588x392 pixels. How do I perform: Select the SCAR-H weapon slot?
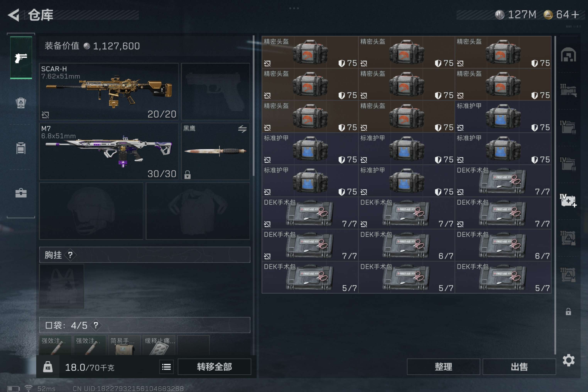109,91
